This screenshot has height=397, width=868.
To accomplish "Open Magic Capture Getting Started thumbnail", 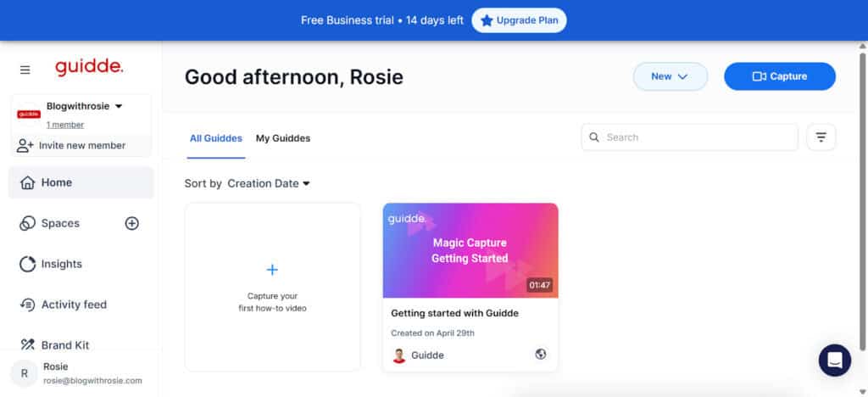I will [x=470, y=250].
